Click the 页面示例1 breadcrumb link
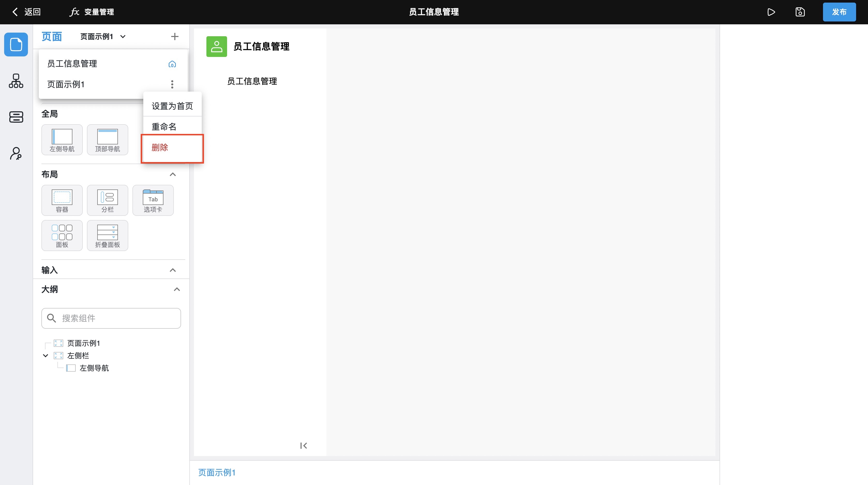The width and height of the screenshot is (868, 485). tap(217, 473)
